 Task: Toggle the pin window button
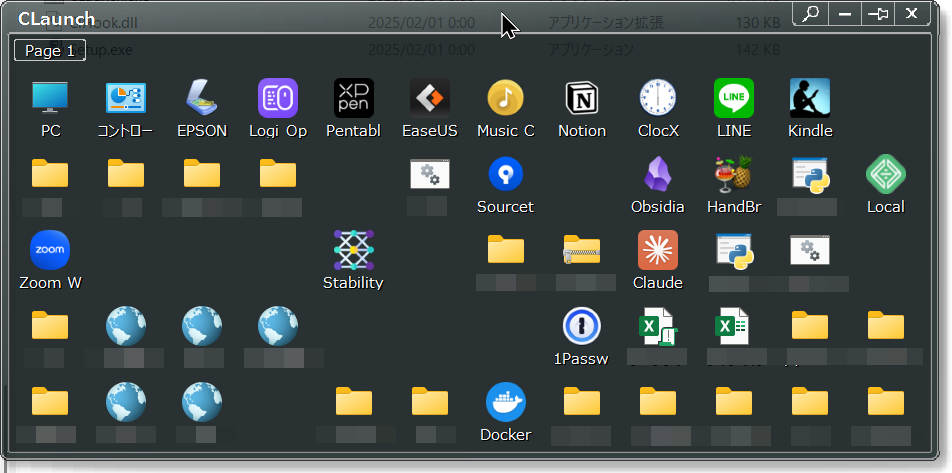click(x=878, y=13)
